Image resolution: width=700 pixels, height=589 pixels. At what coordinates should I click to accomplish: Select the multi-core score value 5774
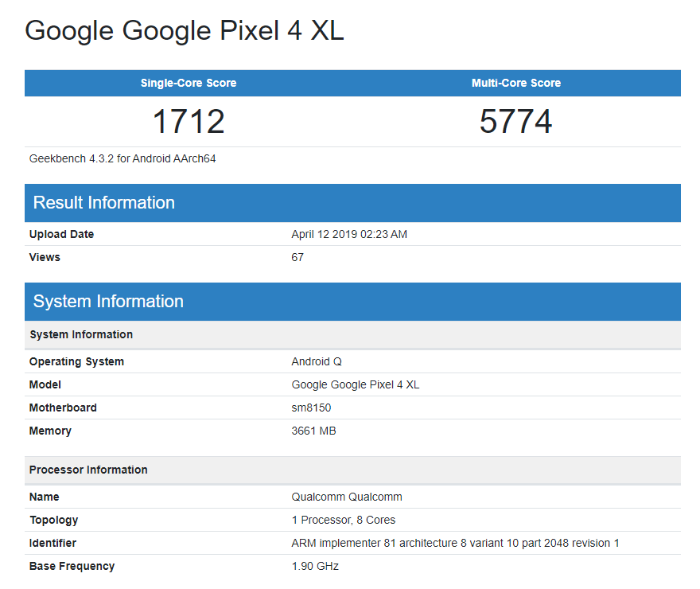pos(515,121)
